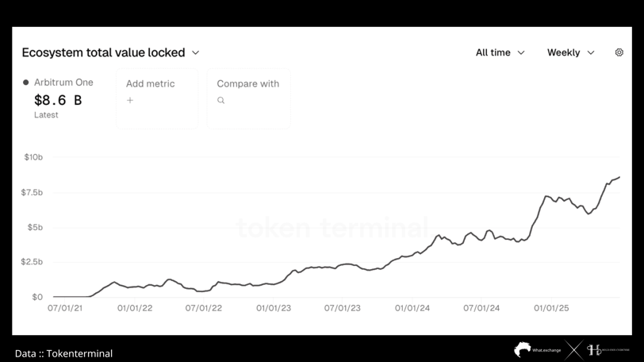Viewport: 644px width, 362px height.
Task: Open the chart settings gear icon
Action: click(619, 52)
